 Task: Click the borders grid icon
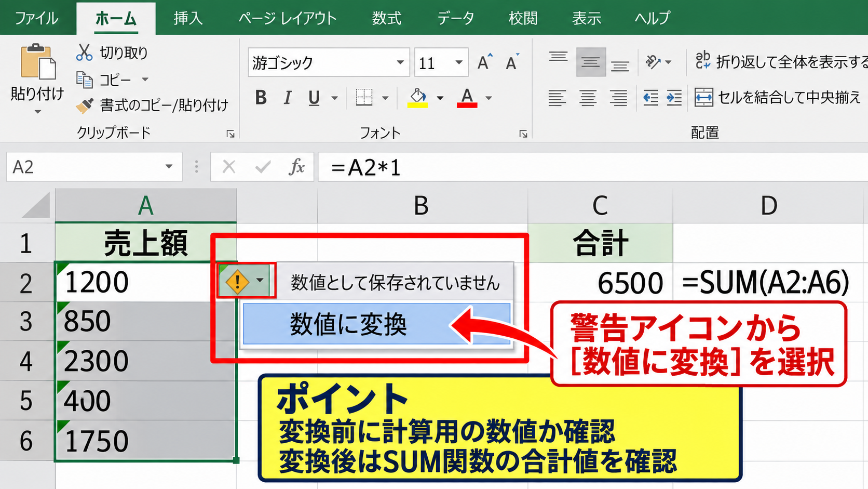pyautogui.click(x=364, y=97)
